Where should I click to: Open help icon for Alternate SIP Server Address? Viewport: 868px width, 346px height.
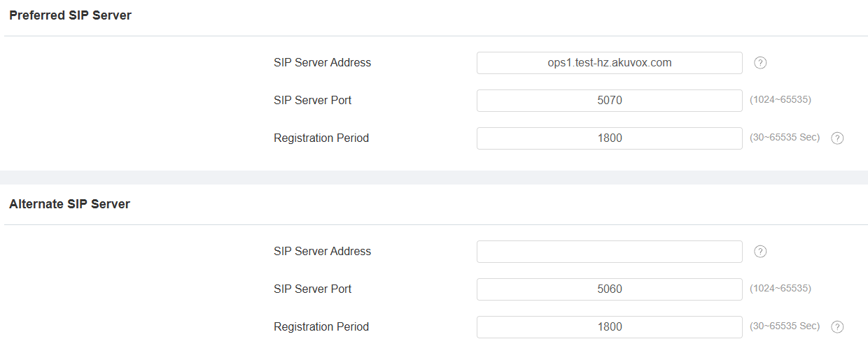click(x=760, y=252)
